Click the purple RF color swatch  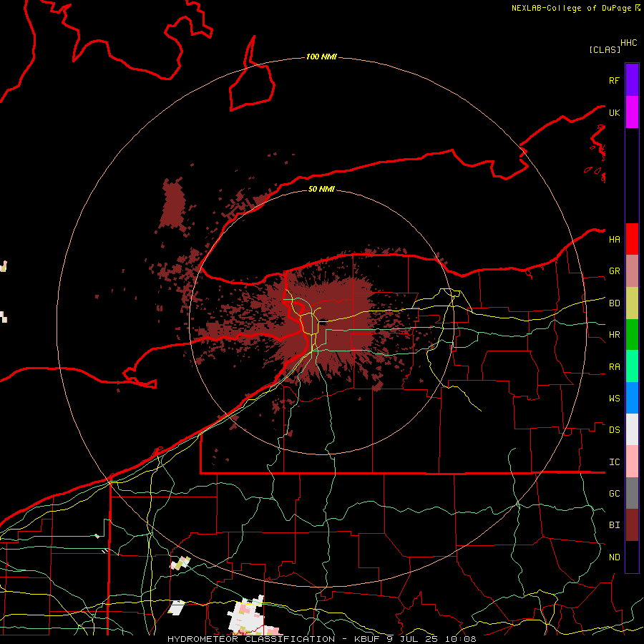(x=632, y=80)
